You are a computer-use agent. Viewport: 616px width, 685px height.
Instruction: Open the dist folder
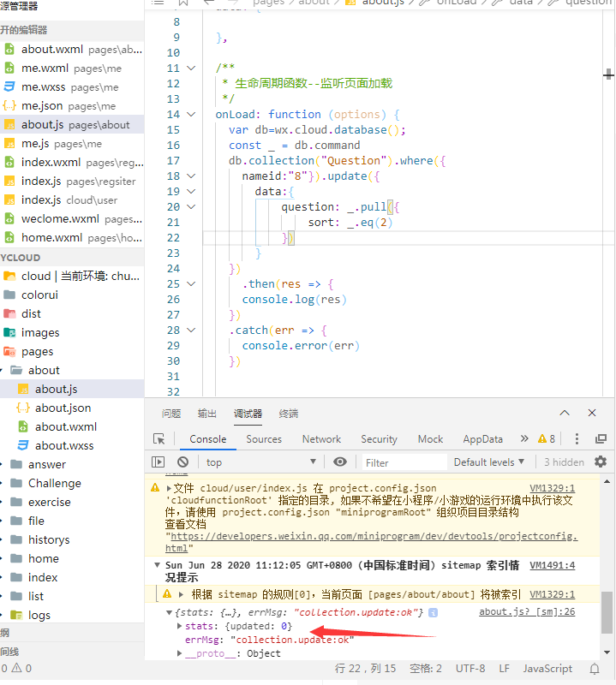72,313
